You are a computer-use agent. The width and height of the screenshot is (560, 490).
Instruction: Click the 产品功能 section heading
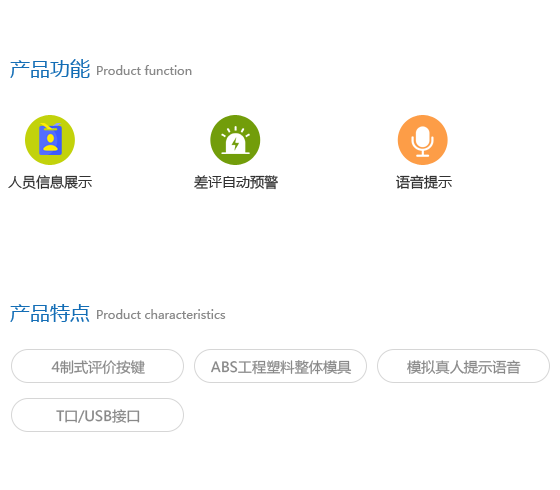(x=50, y=69)
